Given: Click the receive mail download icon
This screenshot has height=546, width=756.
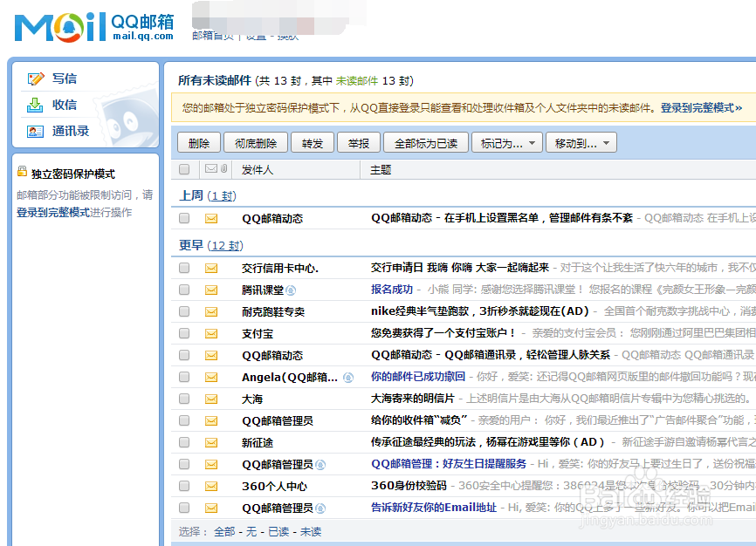Looking at the screenshot, I should 35,105.
